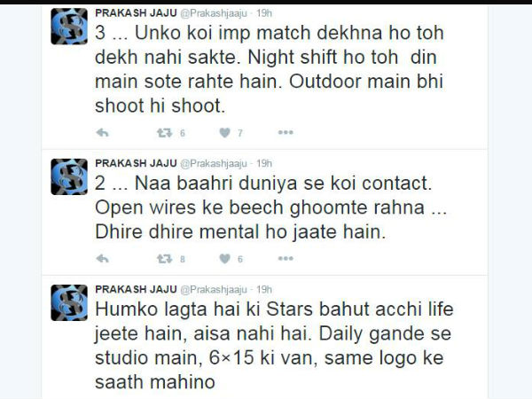Retweet the '3 ... Unko koi imp match' tweet
532x399 pixels.
tap(165, 133)
